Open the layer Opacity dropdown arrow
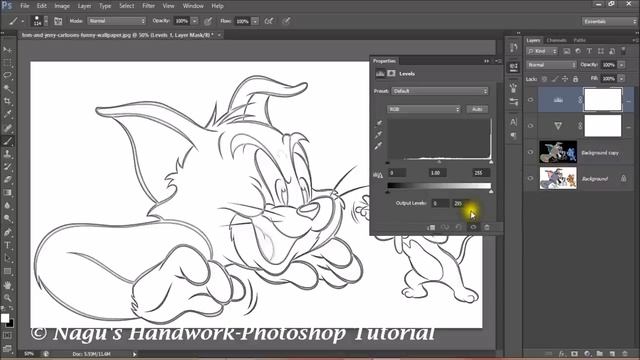Screen dimensions: 640x360 621,65
